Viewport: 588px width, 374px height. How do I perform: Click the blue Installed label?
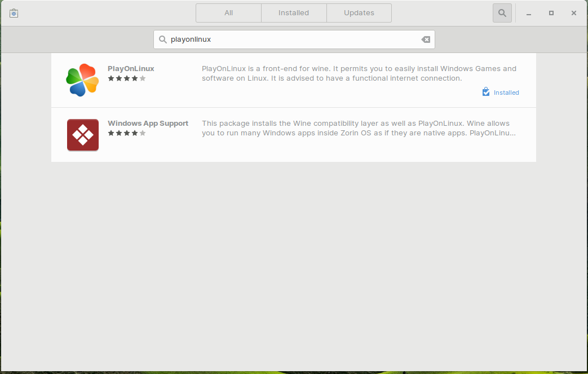(506, 93)
